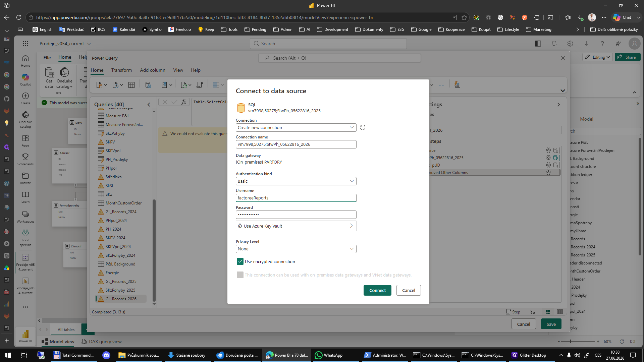Click the Connect button

377,291
